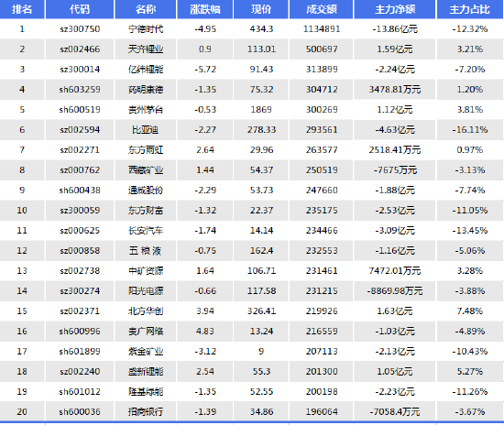Click turnover value 1134891
Viewport: 504px width, 425px height.
click(322, 29)
